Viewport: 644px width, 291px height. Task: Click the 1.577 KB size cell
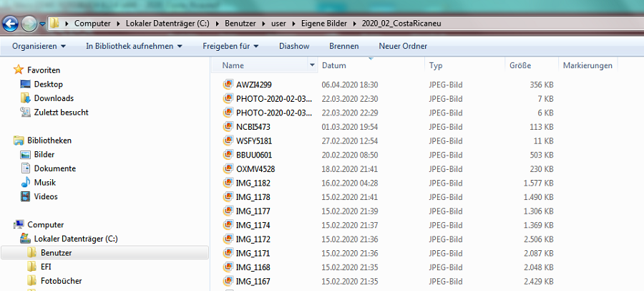point(539,183)
